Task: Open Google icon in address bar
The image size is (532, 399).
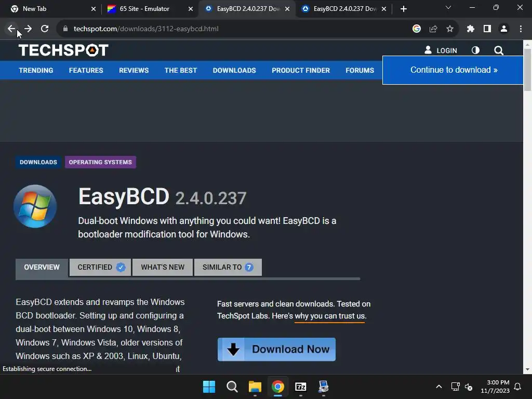Action: click(416, 29)
